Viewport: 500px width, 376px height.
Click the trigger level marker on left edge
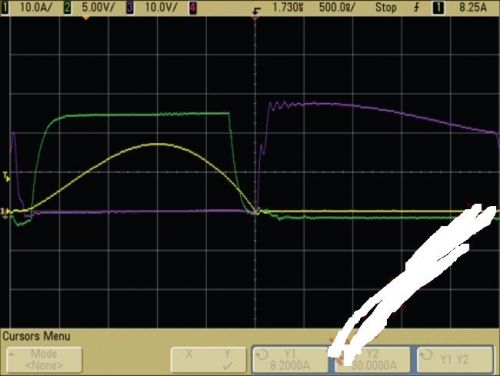[x=6, y=176]
